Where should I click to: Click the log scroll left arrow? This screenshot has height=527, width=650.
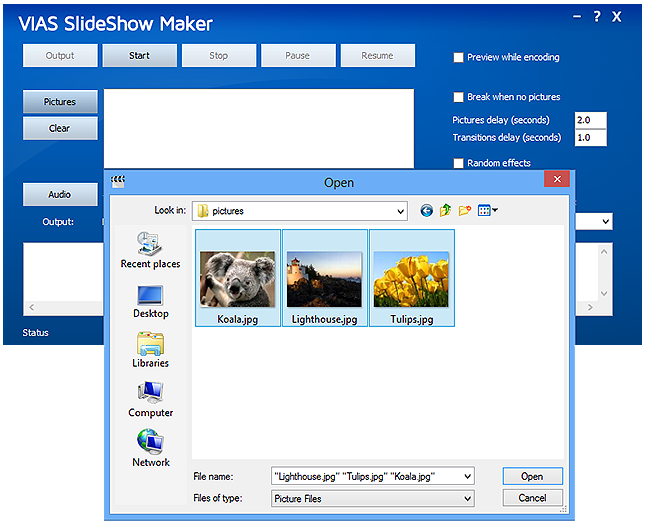click(32, 307)
